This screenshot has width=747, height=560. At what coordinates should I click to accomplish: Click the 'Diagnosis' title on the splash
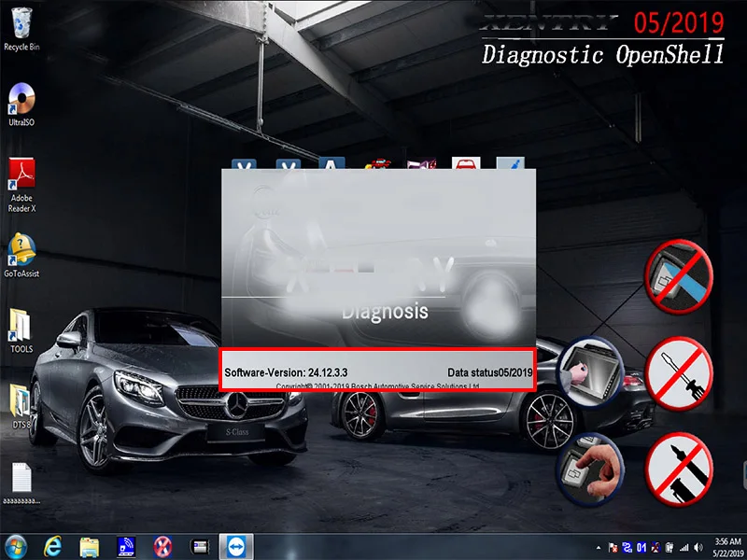pos(385,312)
